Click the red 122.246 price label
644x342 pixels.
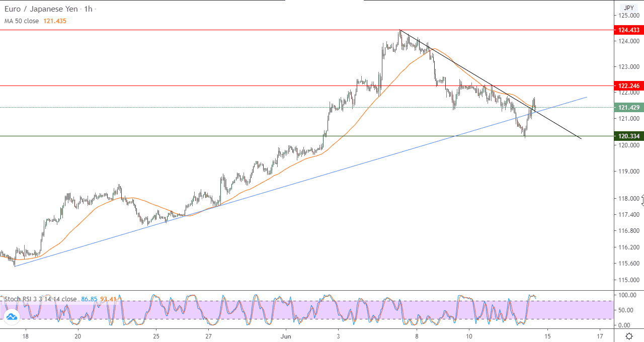[x=629, y=86]
